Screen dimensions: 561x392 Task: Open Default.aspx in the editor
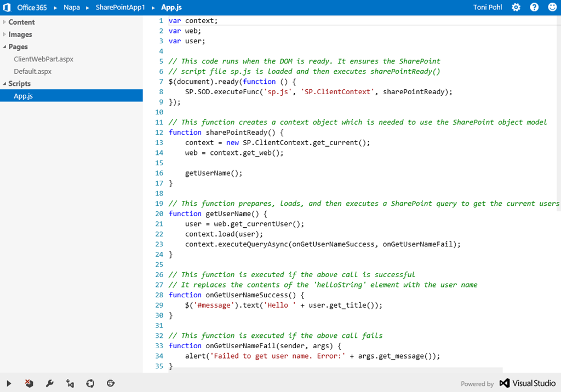tap(32, 71)
